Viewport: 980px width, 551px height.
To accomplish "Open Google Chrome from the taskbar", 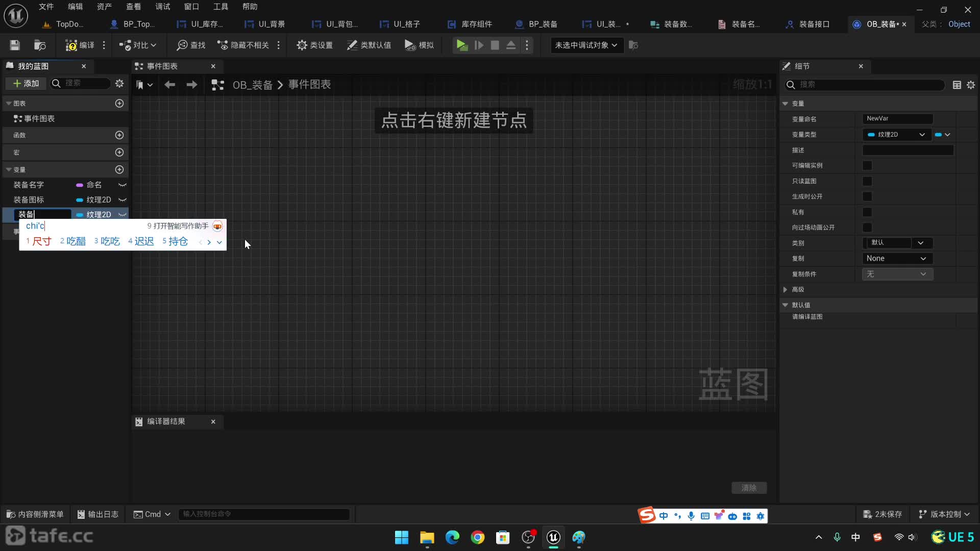I will click(478, 537).
